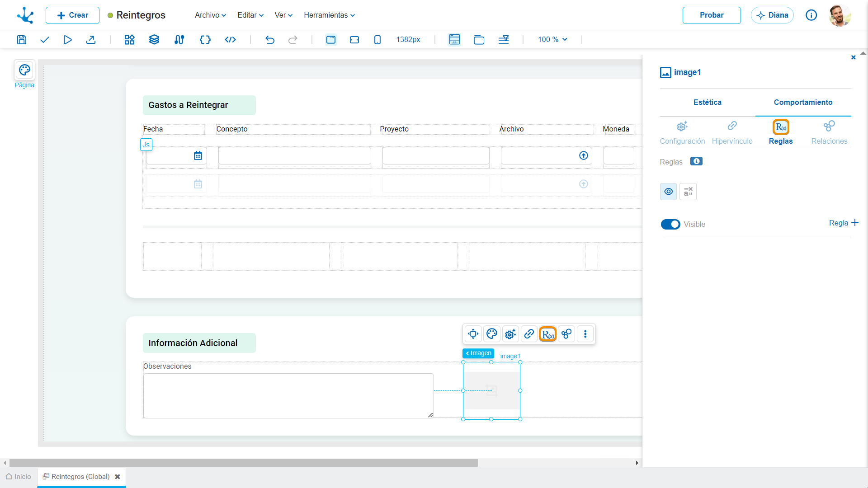The width and height of the screenshot is (868, 488).
Task: Expand the Editar menu
Action: click(x=250, y=15)
